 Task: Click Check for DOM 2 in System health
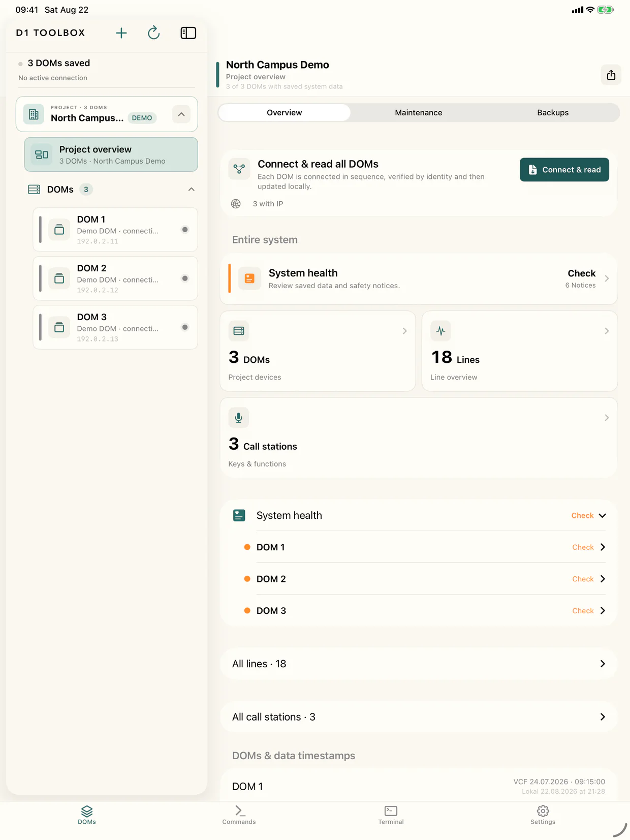point(583,579)
